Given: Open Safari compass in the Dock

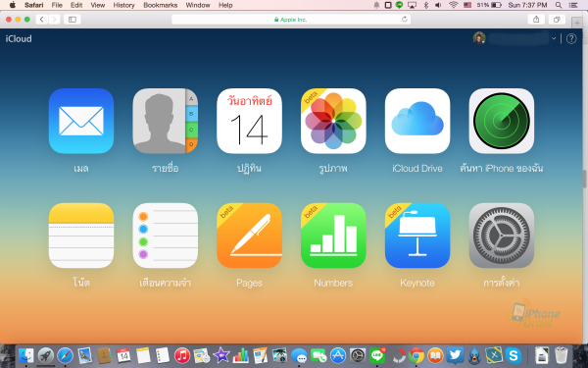Looking at the screenshot, I should 65,355.
